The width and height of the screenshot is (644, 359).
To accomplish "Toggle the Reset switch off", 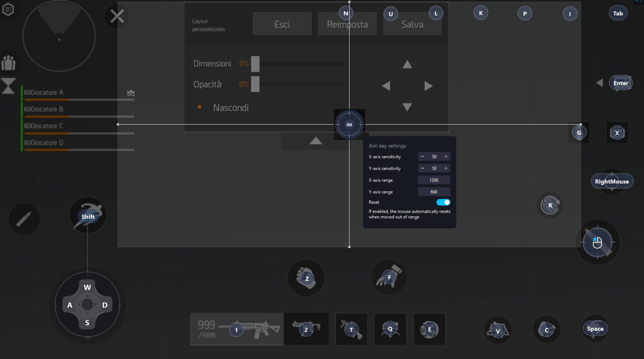I will click(x=443, y=202).
